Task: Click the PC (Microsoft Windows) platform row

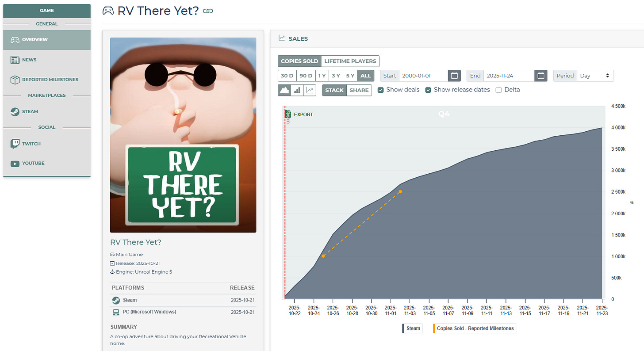Action: pos(183,312)
